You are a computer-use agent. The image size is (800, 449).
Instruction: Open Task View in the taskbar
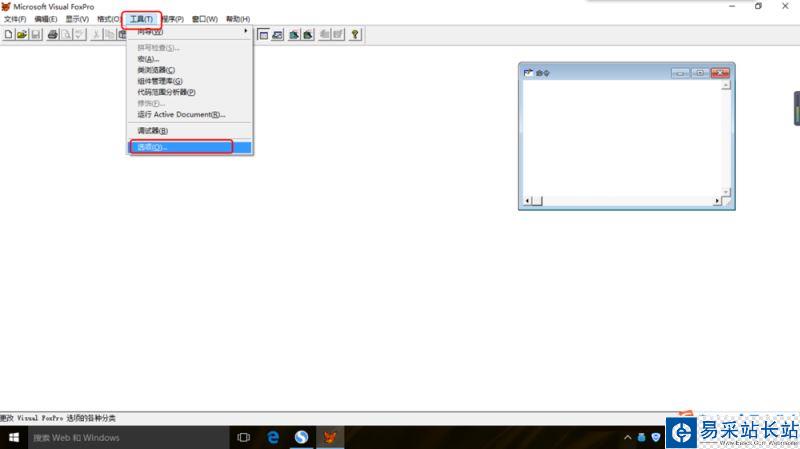pyautogui.click(x=244, y=438)
